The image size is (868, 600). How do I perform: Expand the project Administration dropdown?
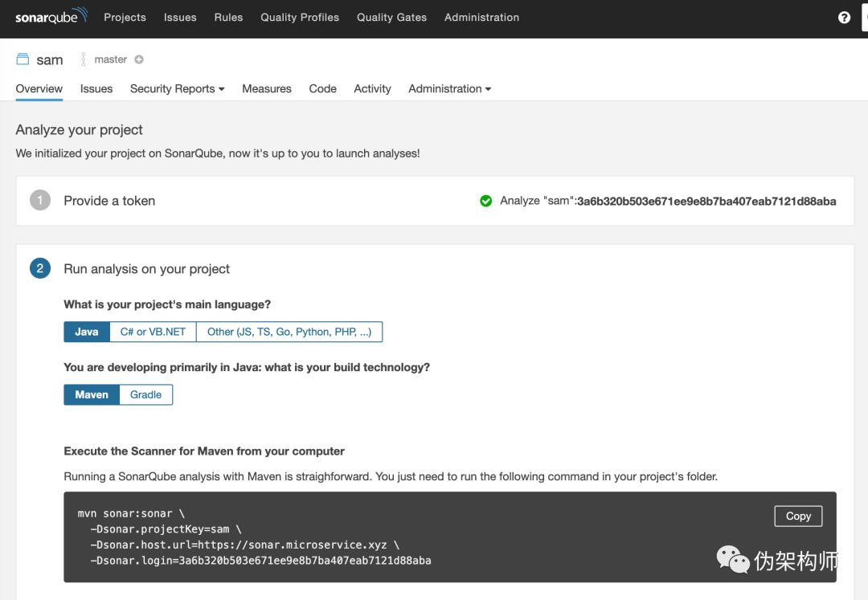[x=449, y=88]
